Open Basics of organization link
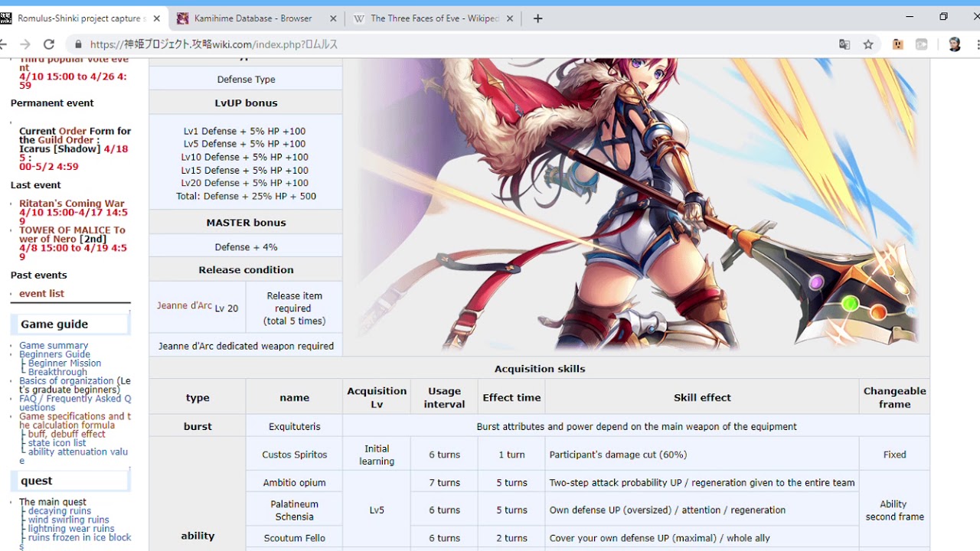 (67, 380)
